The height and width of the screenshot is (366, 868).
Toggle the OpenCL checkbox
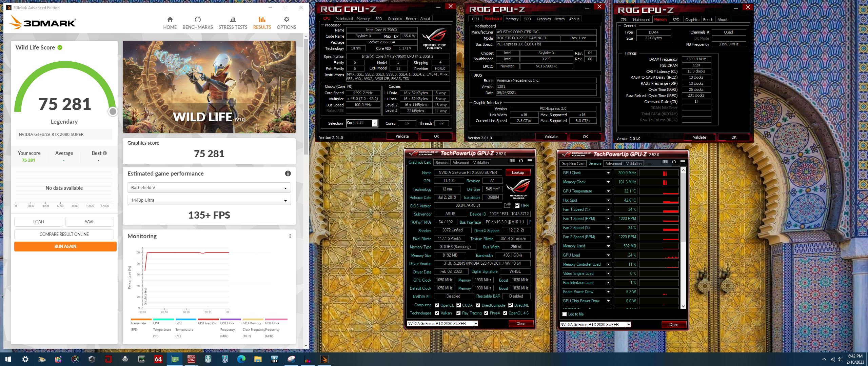pos(437,305)
